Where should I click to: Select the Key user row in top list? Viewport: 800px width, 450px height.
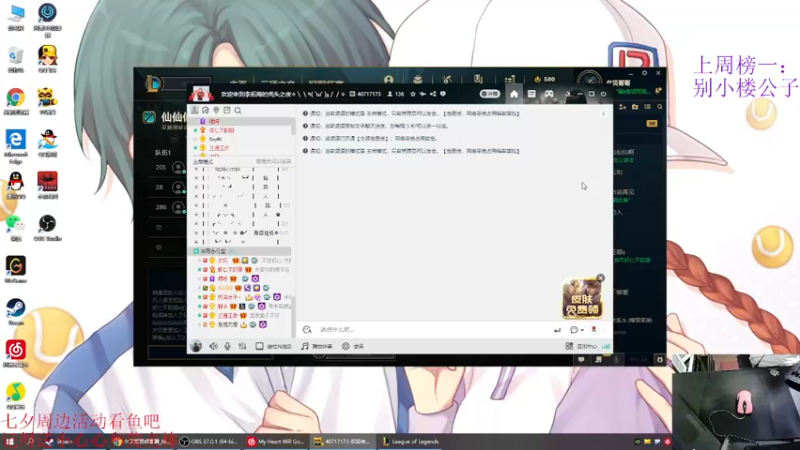pyautogui.click(x=241, y=139)
